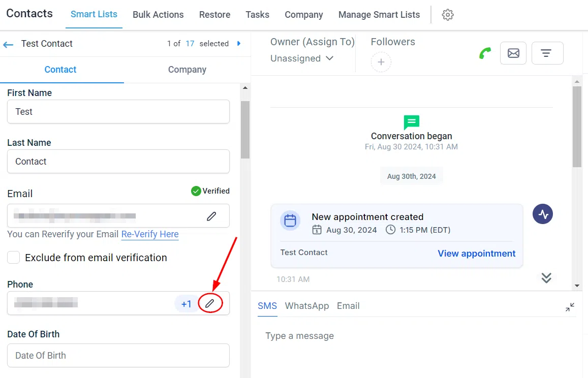Click conversation scroll down arrow
Viewport: 588px width, 378px height.
coord(577,286)
